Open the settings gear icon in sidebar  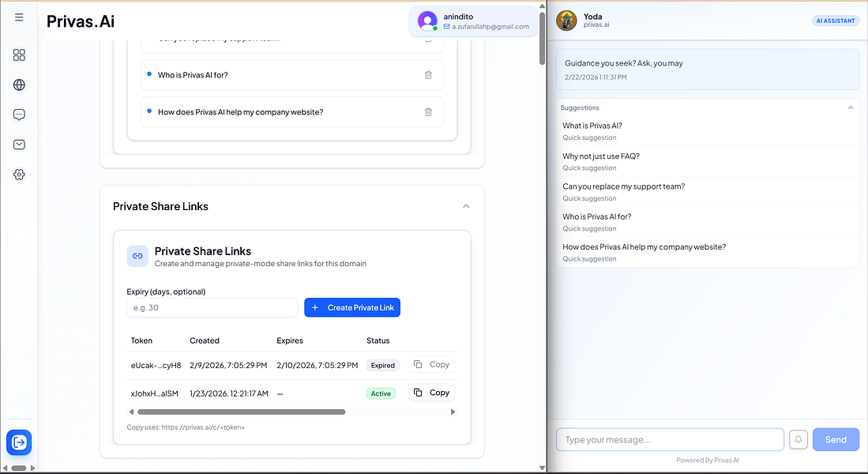pos(19,175)
